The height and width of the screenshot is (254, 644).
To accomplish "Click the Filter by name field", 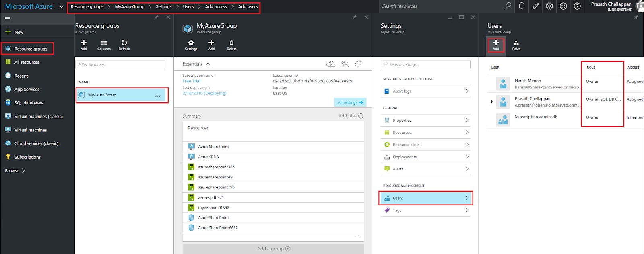I will point(120,64).
